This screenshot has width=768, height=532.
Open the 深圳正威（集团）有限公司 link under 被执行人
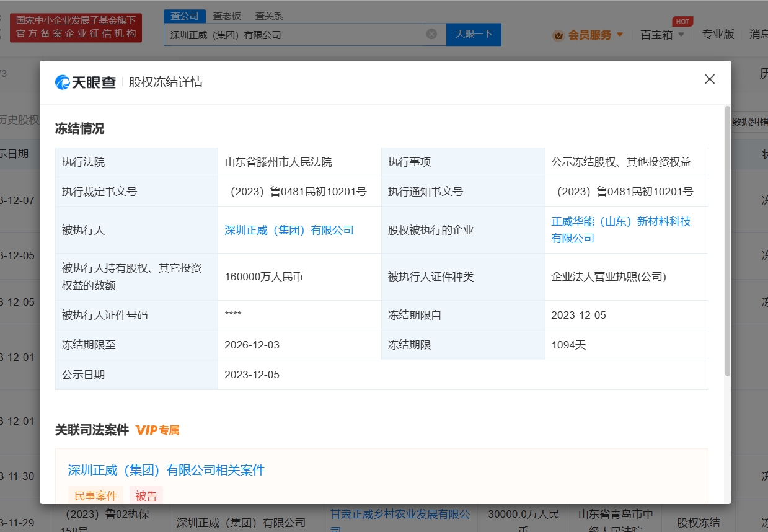point(289,230)
